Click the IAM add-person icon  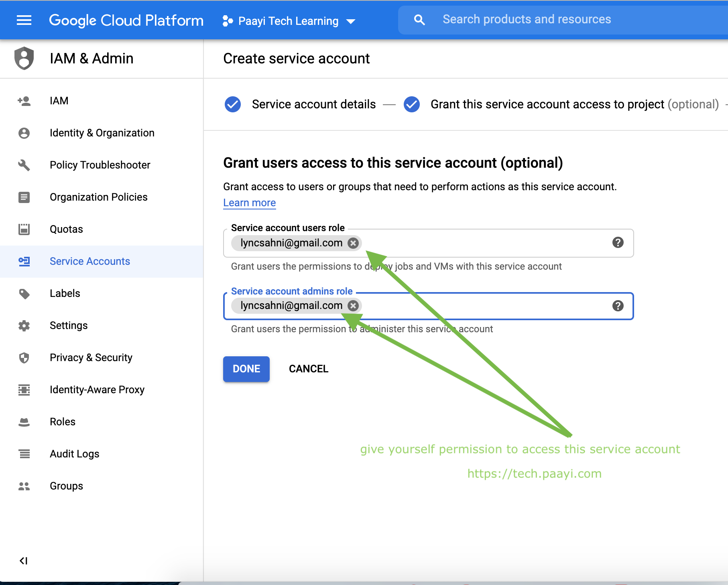[24, 101]
